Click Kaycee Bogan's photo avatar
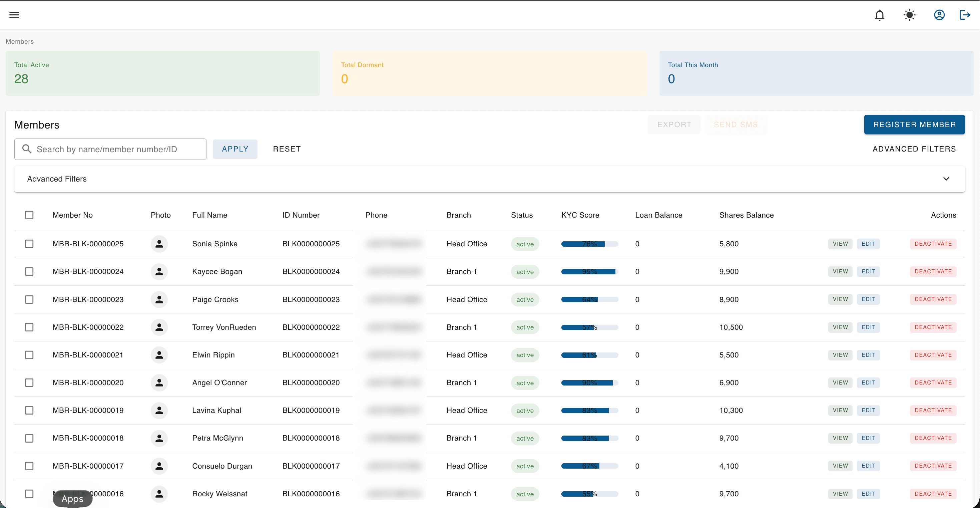This screenshot has width=980, height=508. pyautogui.click(x=159, y=271)
